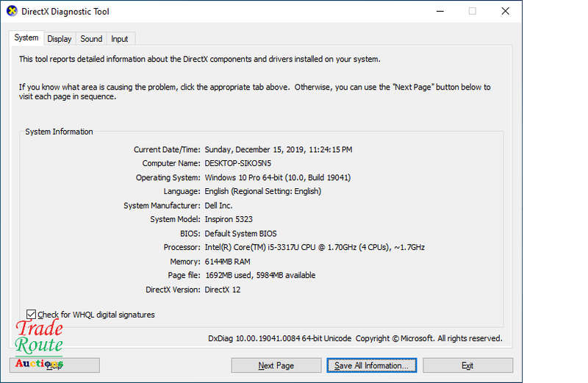Click the Next Page button
Image resolution: width=588 pixels, height=383 pixels.
[x=276, y=365]
